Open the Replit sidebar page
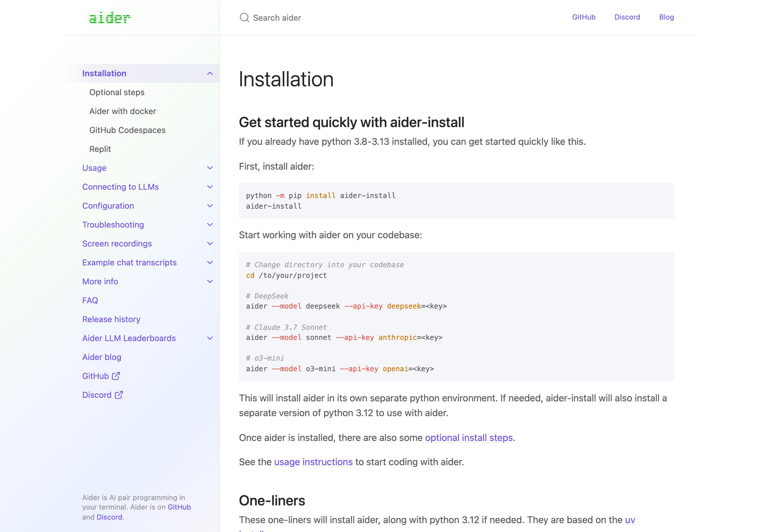Screen dimensions: 757x532 click(x=100, y=149)
